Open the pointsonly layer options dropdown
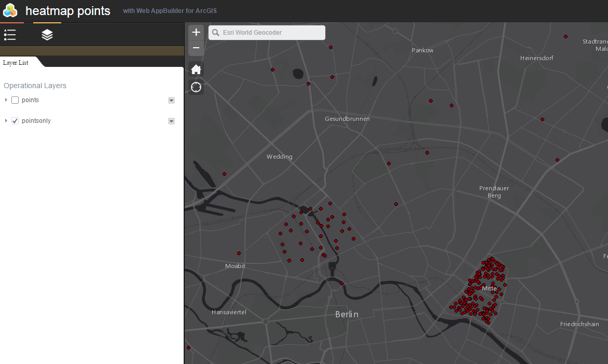The height and width of the screenshot is (364, 608). [171, 121]
